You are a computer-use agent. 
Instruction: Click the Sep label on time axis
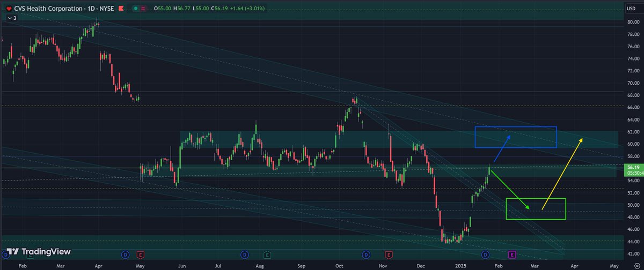[x=302, y=265]
